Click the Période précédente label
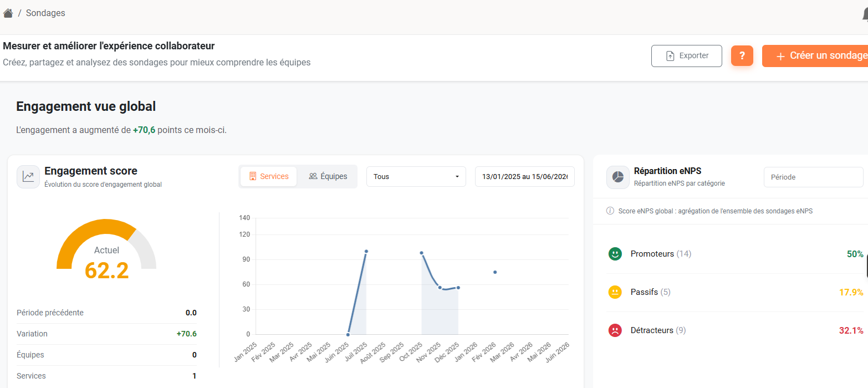Screen dimensions: 868x388 click(50, 313)
